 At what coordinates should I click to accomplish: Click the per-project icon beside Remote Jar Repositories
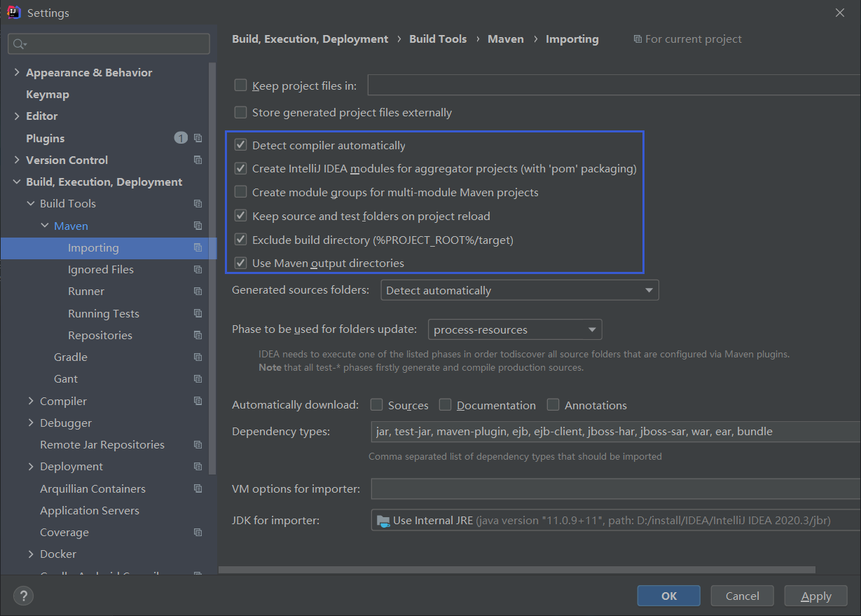coord(198,444)
